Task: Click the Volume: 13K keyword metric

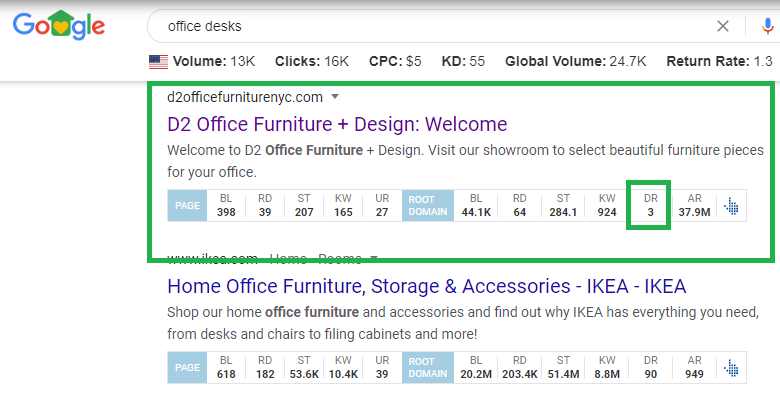Action: click(214, 62)
